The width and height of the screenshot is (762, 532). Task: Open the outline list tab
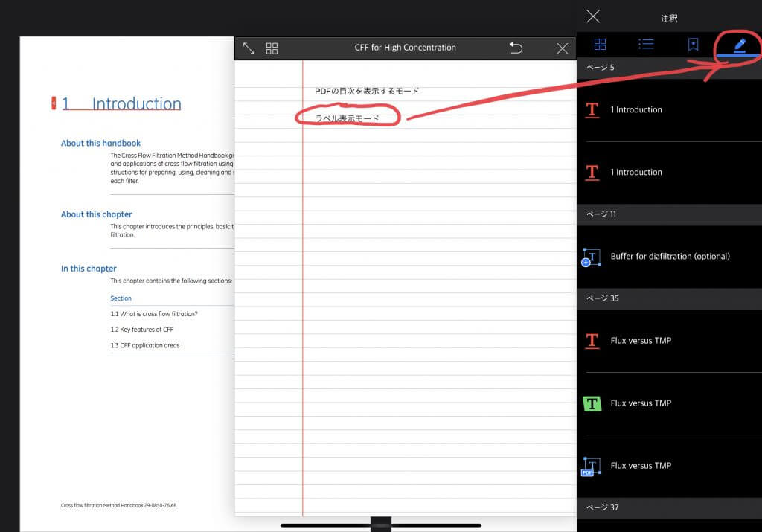(646, 44)
